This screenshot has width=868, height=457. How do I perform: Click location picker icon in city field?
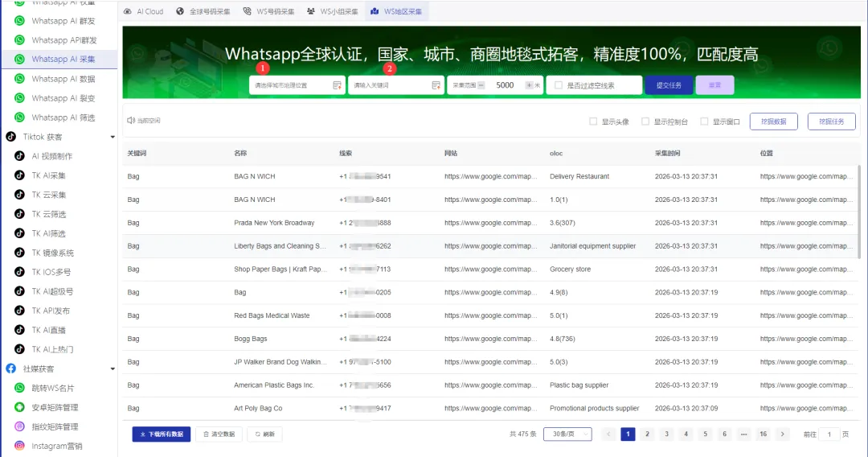click(x=337, y=85)
